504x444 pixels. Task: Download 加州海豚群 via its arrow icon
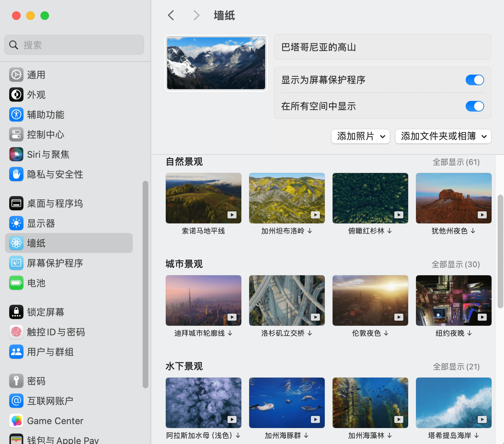tap(306, 435)
